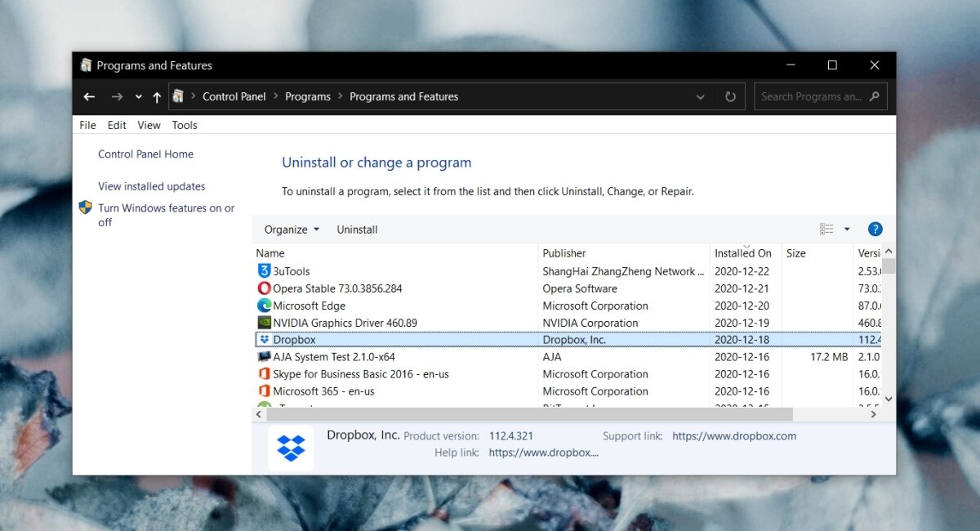Open the File menu
Viewport: 980px width, 531px height.
coord(87,125)
